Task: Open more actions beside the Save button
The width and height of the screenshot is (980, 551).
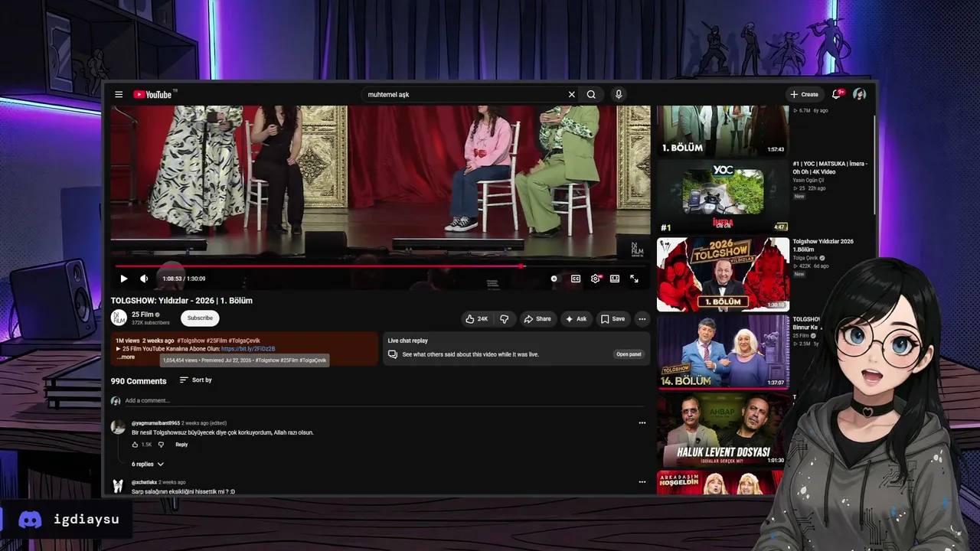Action: 642,319
